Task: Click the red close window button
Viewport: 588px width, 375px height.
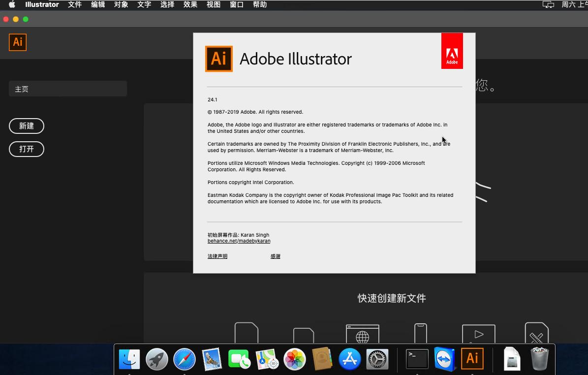Action: (x=5, y=19)
